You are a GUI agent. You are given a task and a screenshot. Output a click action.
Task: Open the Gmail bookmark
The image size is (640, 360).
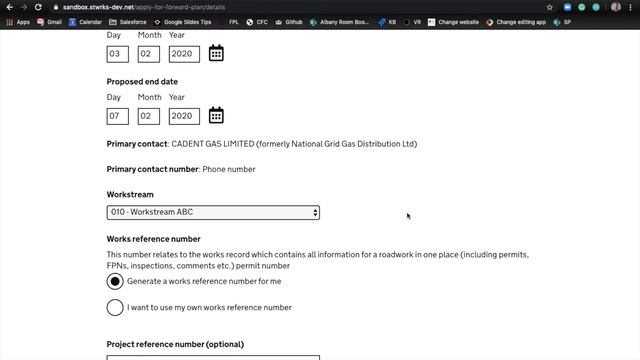tap(49, 22)
